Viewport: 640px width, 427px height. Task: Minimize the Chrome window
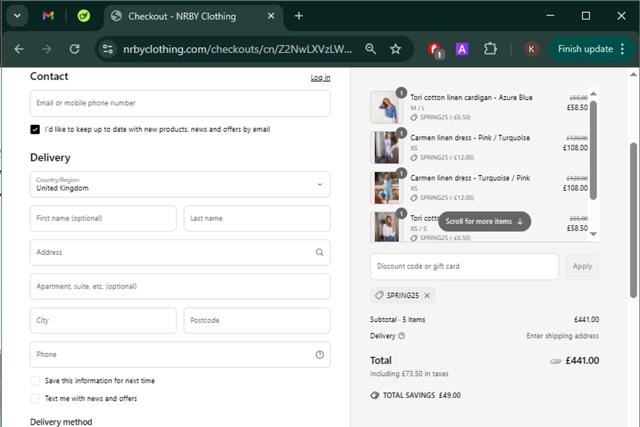pyautogui.click(x=550, y=16)
